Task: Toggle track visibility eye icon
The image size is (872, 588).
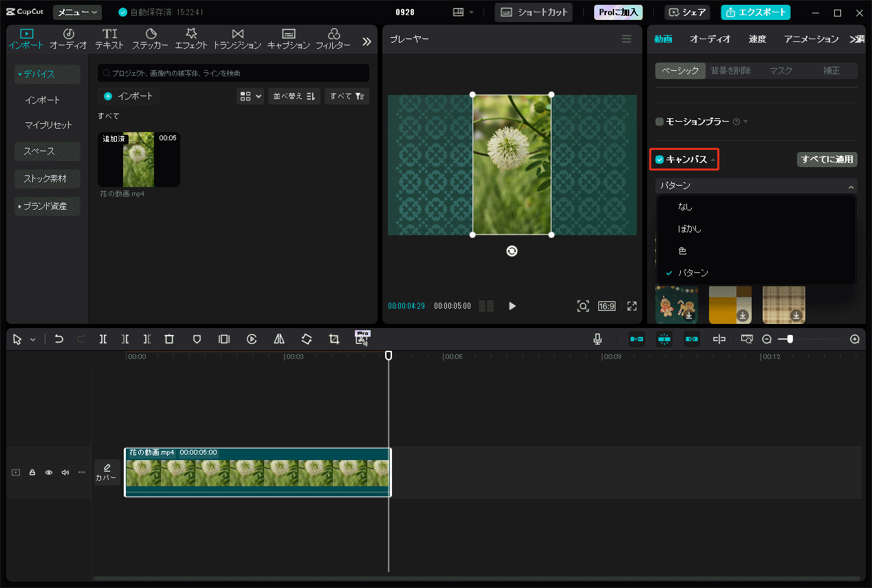Action: coord(49,472)
